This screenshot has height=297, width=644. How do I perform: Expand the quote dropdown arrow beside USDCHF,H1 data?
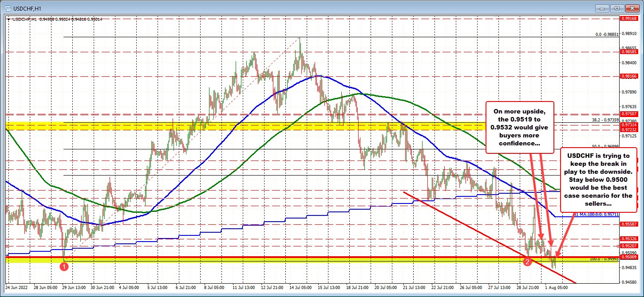pos(8,20)
